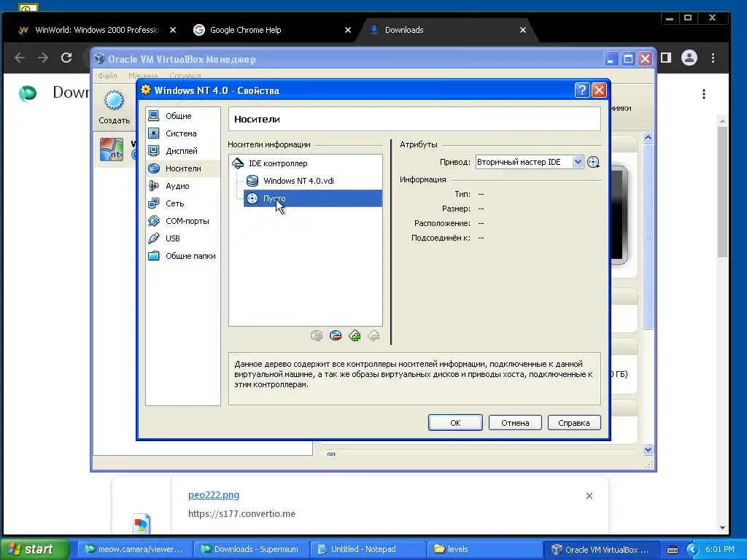Switch to Downloads - Supermium taskbar item
The height and width of the screenshot is (560, 747).
pos(250,549)
